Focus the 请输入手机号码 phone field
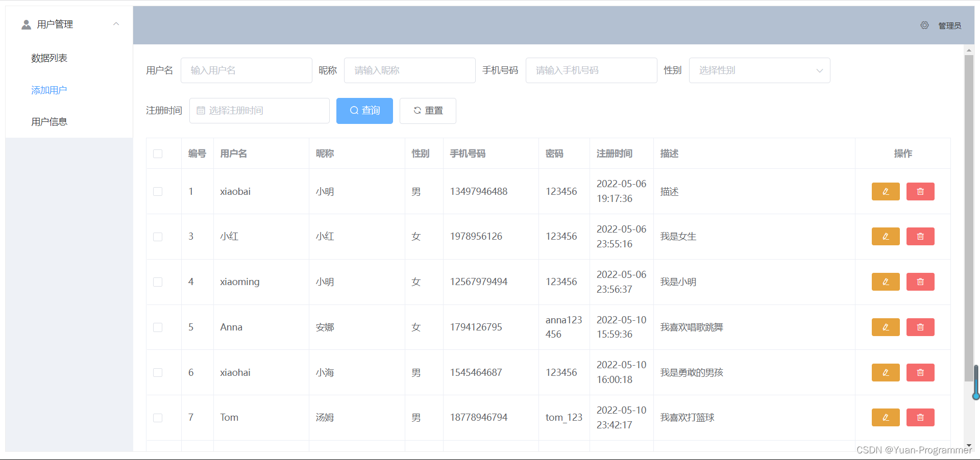This screenshot has height=460, width=980. tap(592, 70)
